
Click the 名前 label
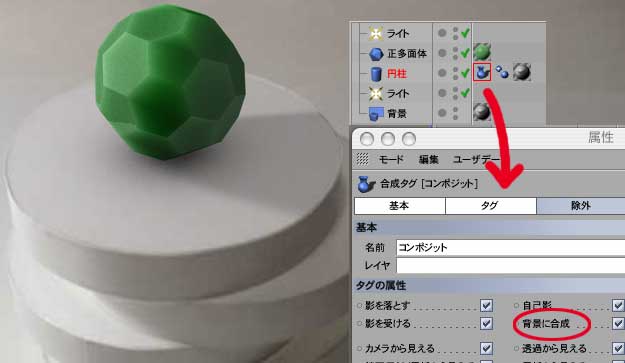(375, 248)
